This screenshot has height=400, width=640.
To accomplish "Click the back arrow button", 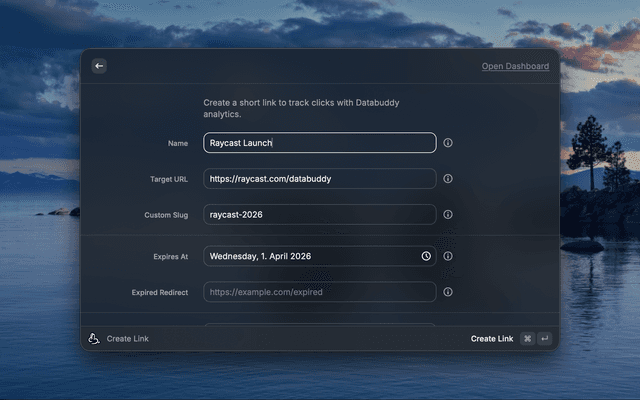I will click(x=98, y=66).
